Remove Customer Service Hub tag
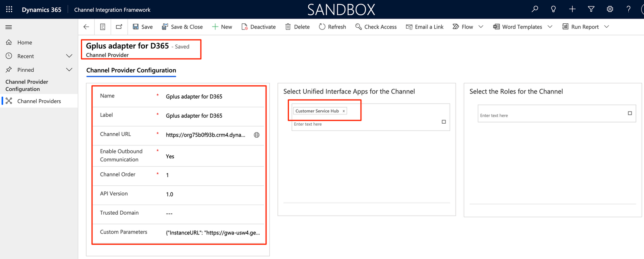The width and height of the screenshot is (644, 259). click(x=344, y=111)
